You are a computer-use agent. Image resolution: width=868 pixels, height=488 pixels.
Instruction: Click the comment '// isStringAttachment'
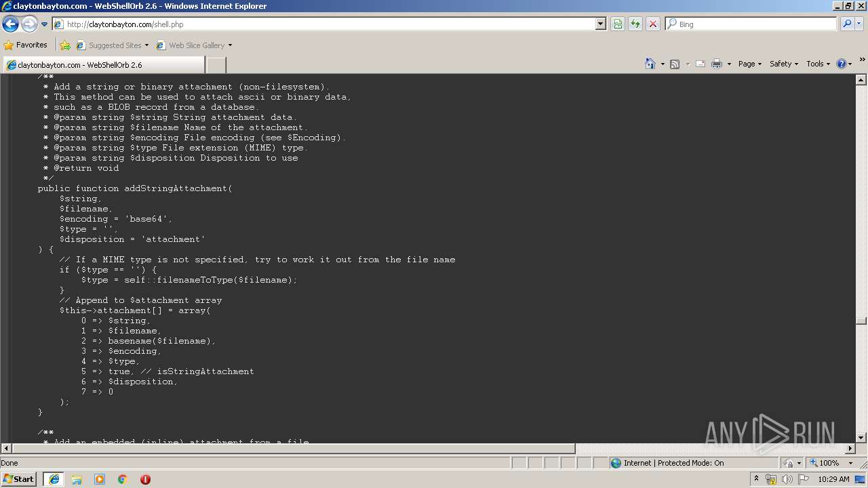197,371
